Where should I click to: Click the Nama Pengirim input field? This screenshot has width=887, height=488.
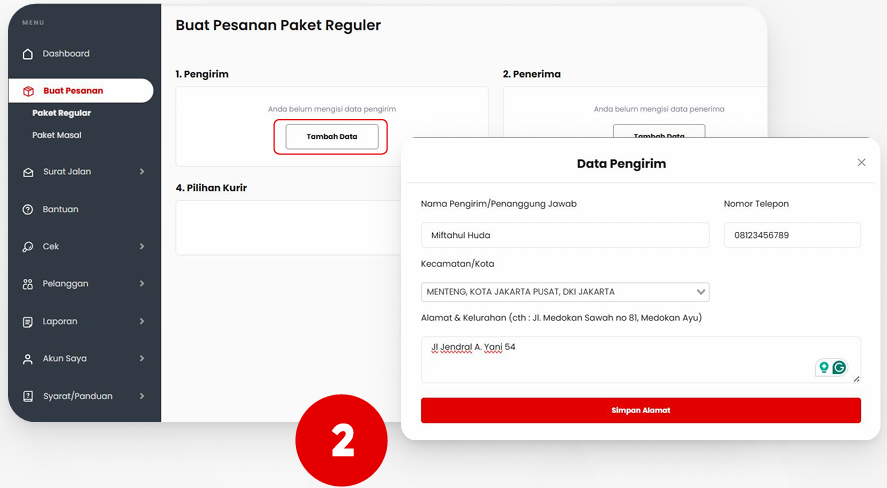565,235
